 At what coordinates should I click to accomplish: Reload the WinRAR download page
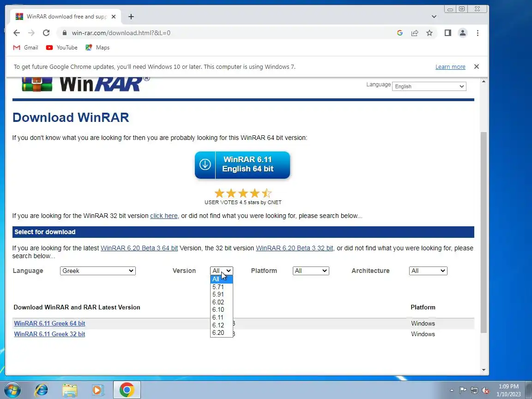(46, 33)
